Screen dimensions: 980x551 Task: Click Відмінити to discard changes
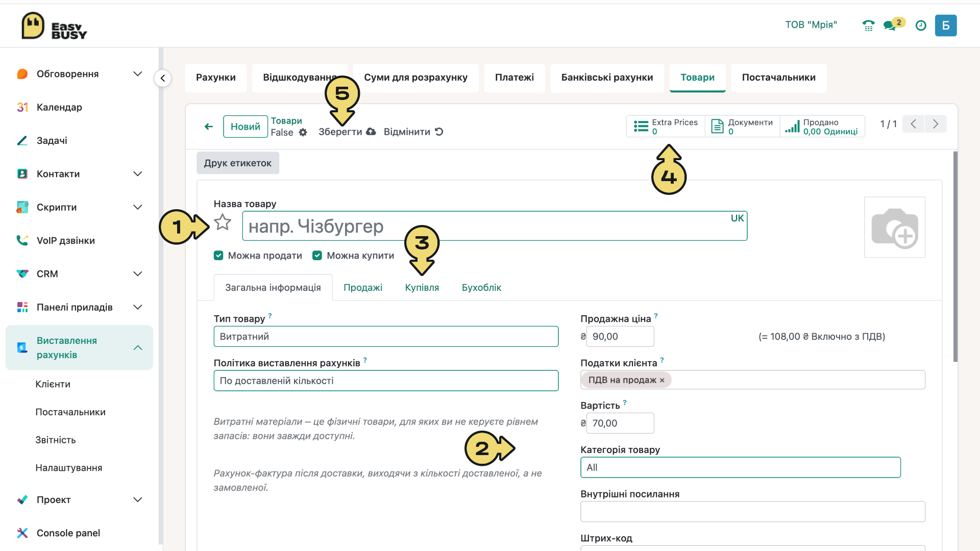[413, 132]
